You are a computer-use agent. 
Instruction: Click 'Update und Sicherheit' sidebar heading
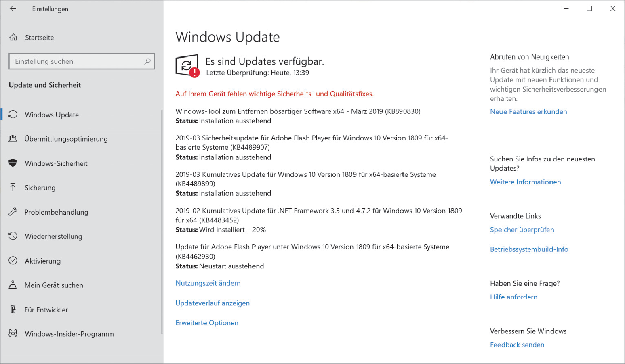(45, 85)
